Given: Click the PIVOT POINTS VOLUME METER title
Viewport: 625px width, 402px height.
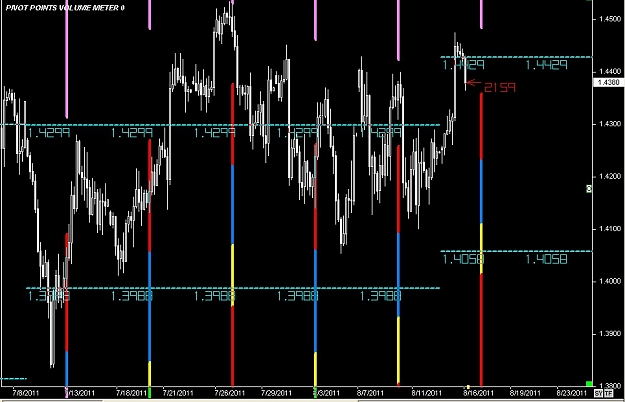Looking at the screenshot, I should (x=65, y=8).
